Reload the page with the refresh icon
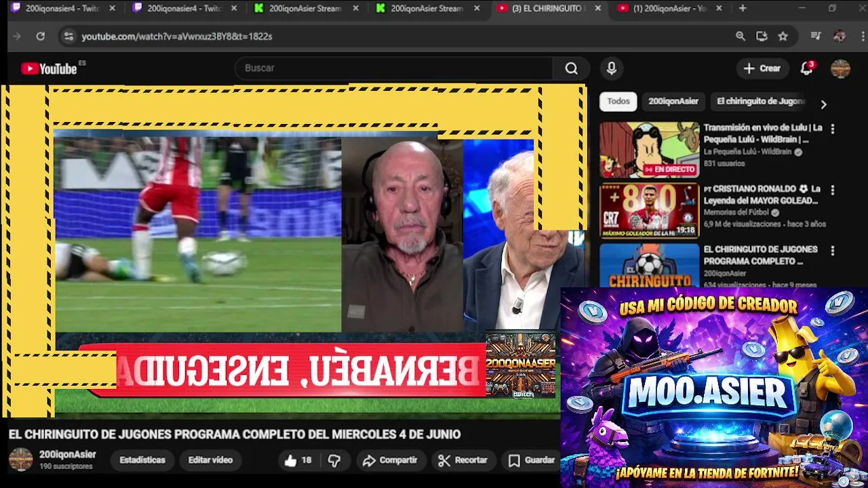868x488 pixels. coord(41,37)
